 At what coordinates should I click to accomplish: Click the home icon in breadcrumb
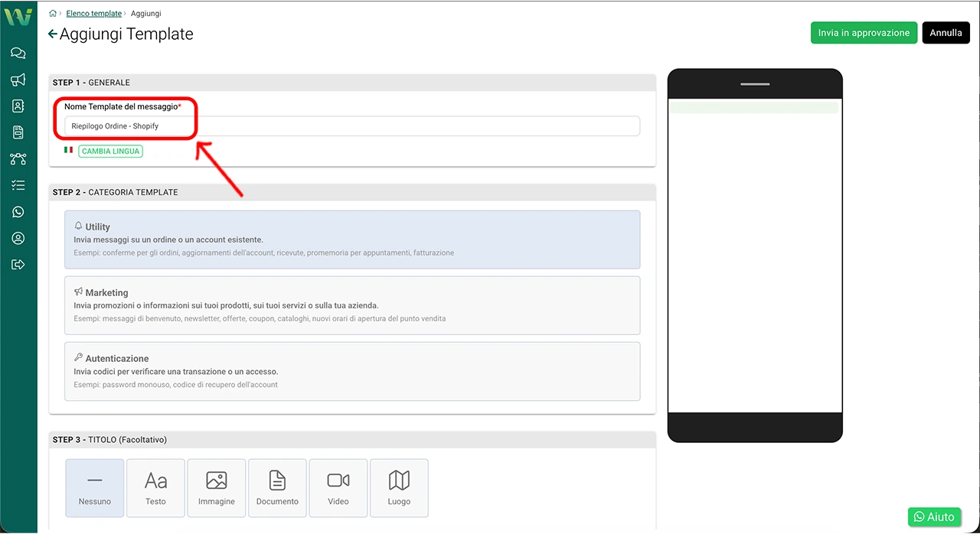point(53,14)
